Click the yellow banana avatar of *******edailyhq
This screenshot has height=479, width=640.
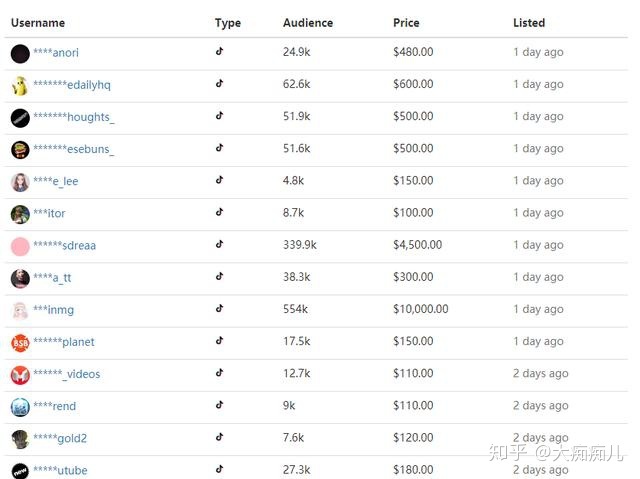tap(20, 86)
